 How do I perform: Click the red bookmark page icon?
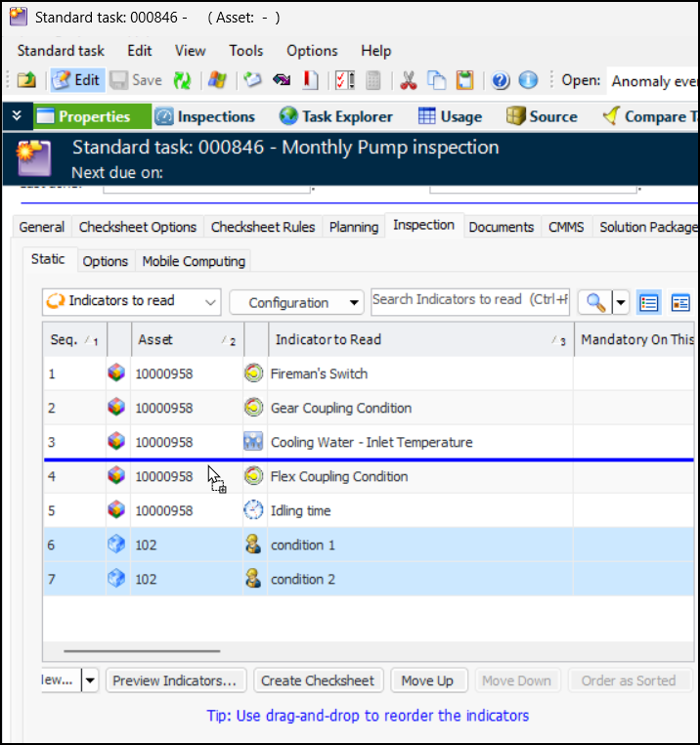pos(310,80)
